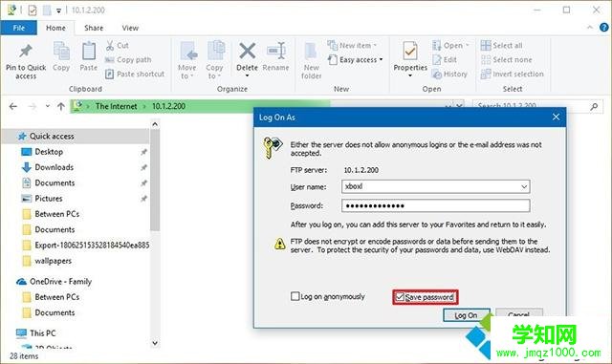Open the Move to command
Screen dimensions: 612x364
coord(187,60)
